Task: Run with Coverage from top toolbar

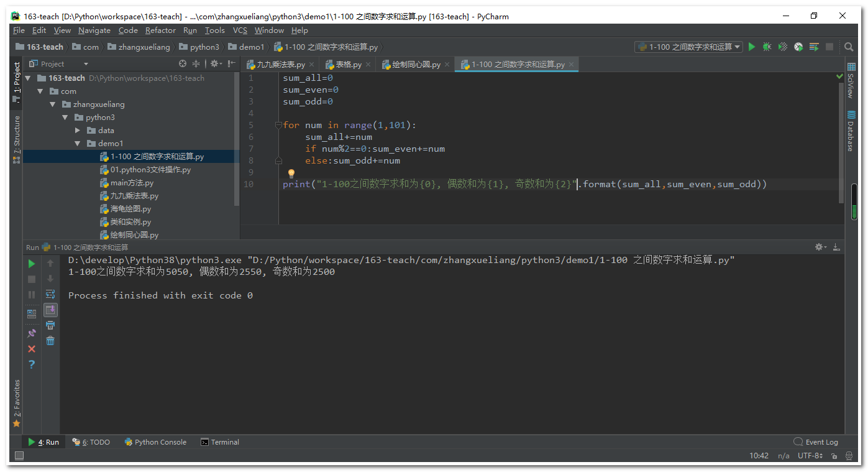Action: [783, 47]
